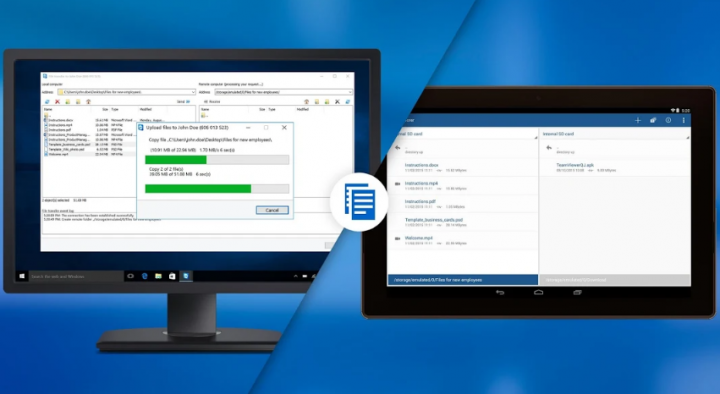Refresh the remote computer file list
The width and height of the screenshot is (720, 394).
coord(348,101)
